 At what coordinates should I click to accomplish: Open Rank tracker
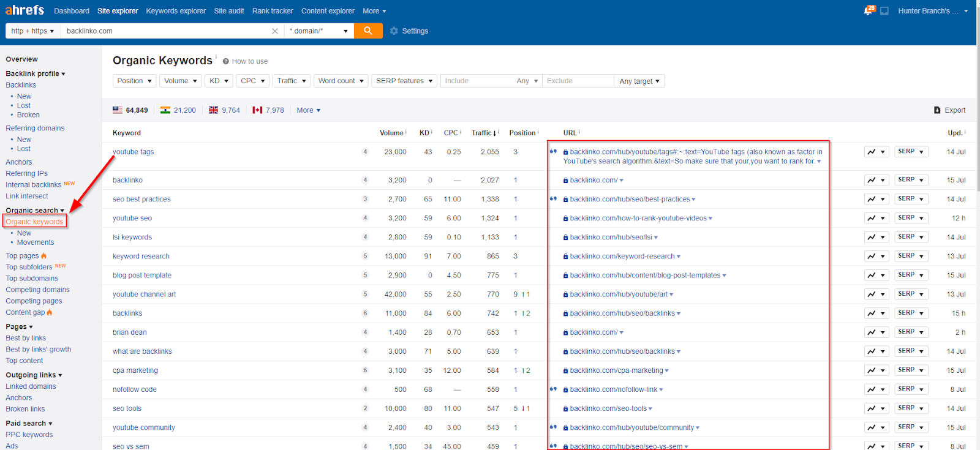click(273, 11)
